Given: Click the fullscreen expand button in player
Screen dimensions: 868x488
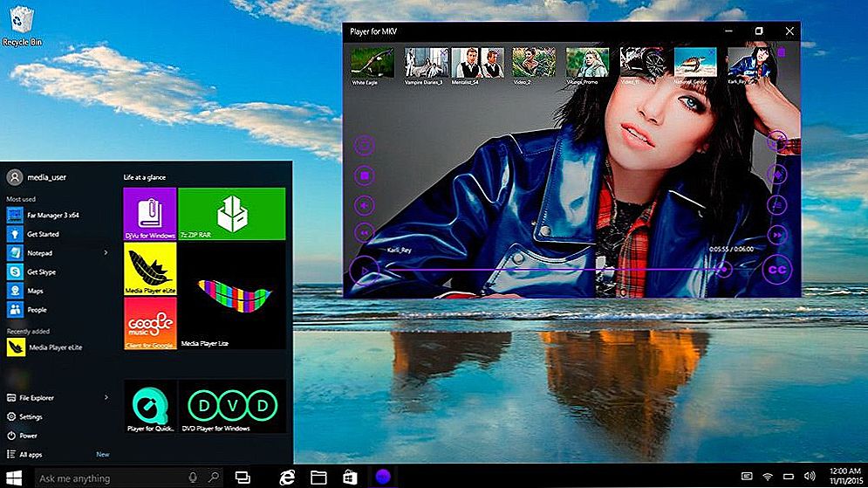Looking at the screenshot, I should pyautogui.click(x=777, y=141).
